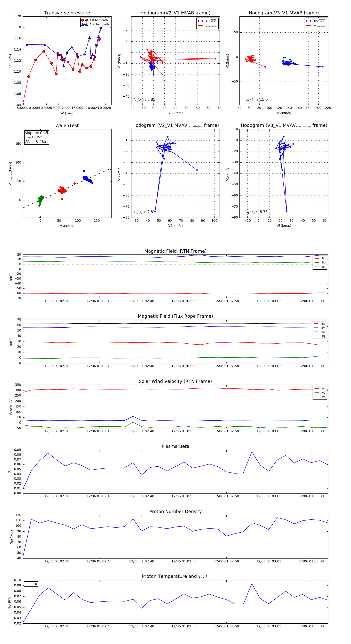The height and width of the screenshot is (644, 351).
Task: Select the '1st half path' legend entry
Action: [x=95, y=20]
